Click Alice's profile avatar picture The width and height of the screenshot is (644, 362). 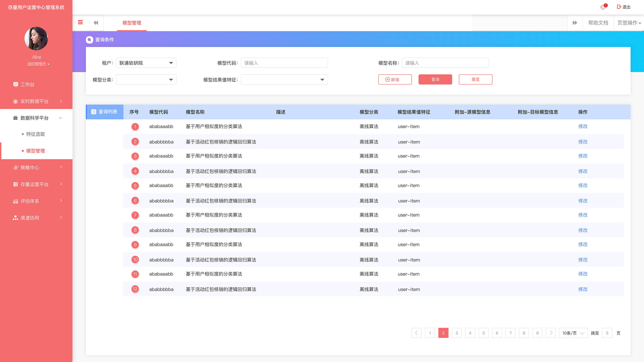click(x=36, y=39)
